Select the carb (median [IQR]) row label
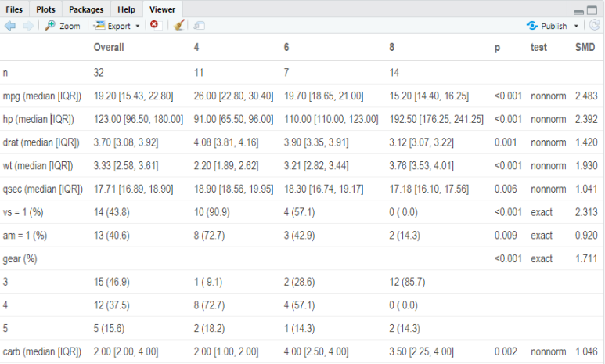This screenshot has width=605, height=364. click(42, 351)
